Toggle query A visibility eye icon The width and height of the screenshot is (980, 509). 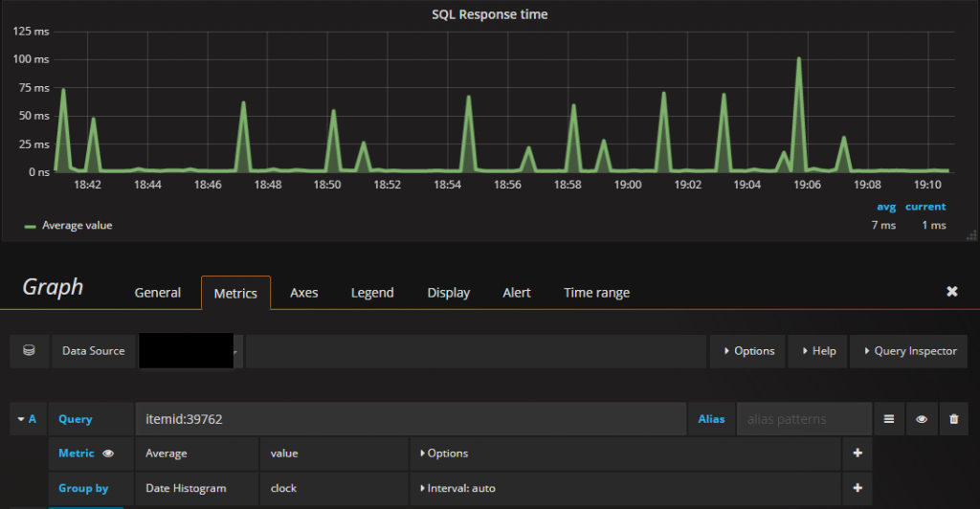pos(922,419)
